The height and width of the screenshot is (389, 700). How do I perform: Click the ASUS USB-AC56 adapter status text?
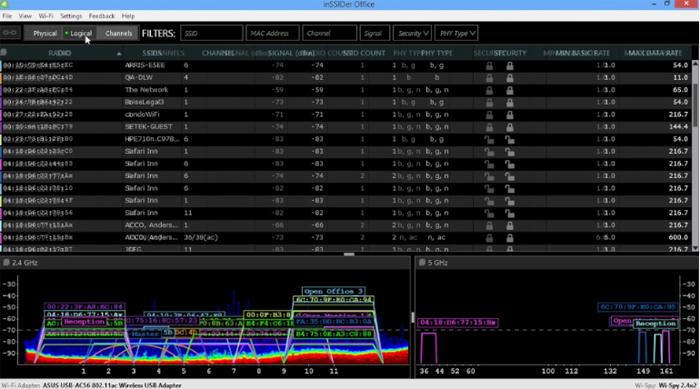(x=112, y=385)
